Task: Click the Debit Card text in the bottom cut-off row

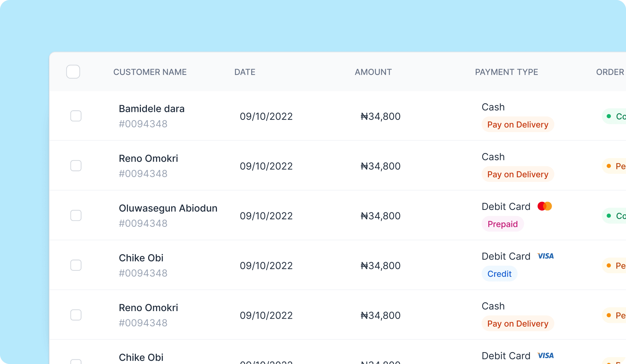Action: coord(506,356)
